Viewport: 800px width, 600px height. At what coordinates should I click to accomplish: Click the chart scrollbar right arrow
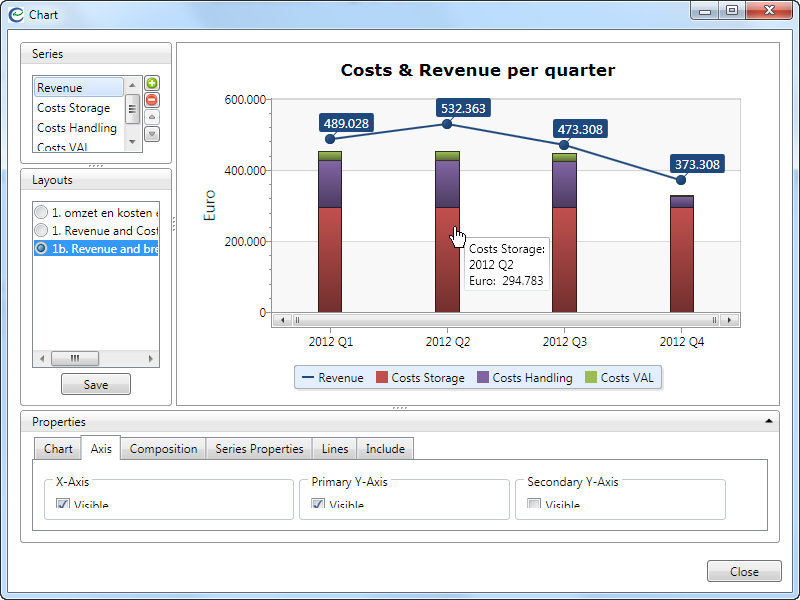pos(733,320)
